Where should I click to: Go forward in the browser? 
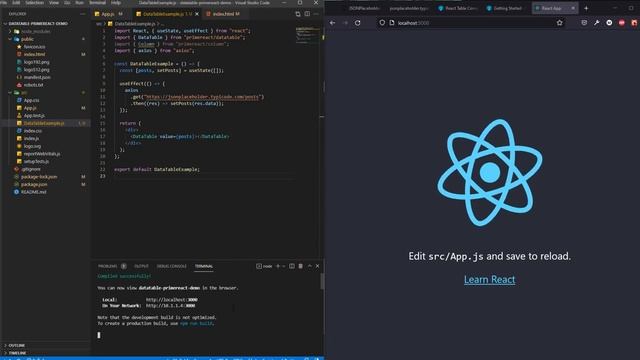point(345,23)
